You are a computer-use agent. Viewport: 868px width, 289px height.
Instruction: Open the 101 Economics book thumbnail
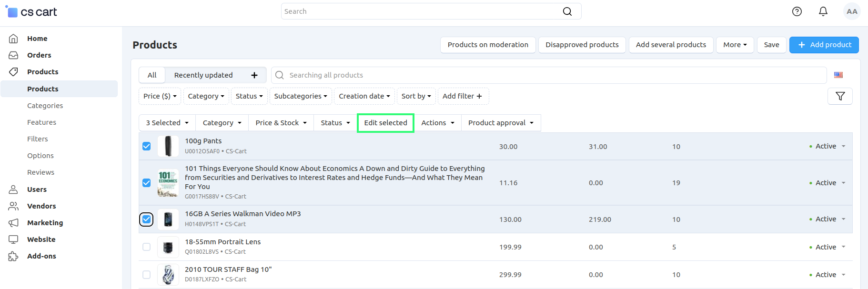[168, 183]
